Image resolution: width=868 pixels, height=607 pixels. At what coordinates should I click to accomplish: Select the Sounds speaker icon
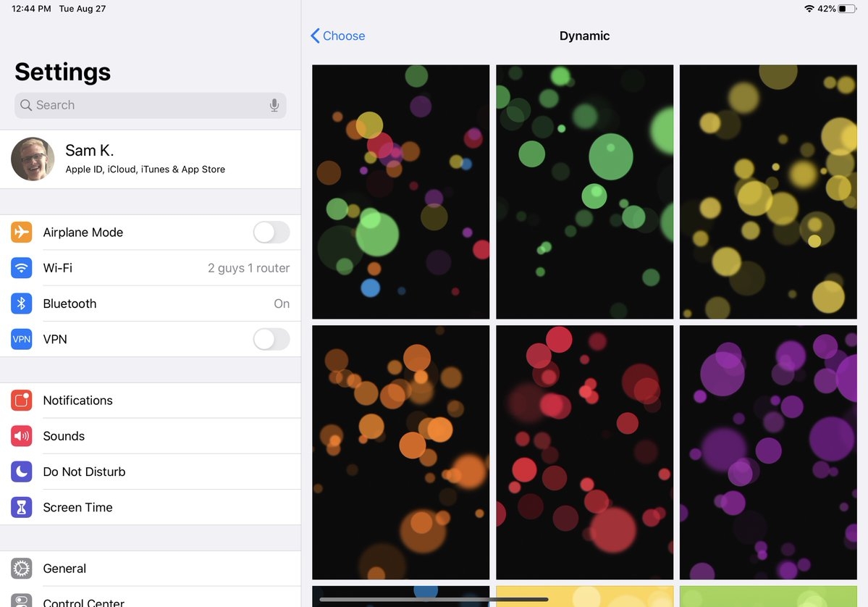21,435
